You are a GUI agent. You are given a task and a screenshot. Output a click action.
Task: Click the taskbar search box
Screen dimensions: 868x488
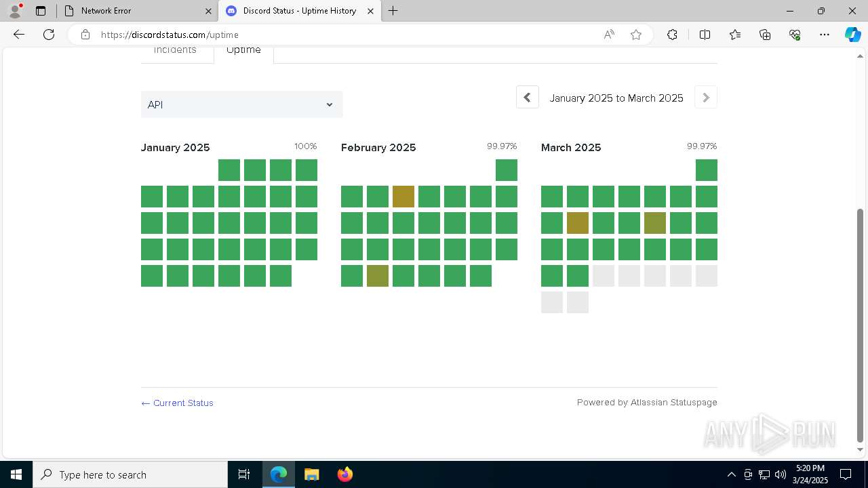130,474
